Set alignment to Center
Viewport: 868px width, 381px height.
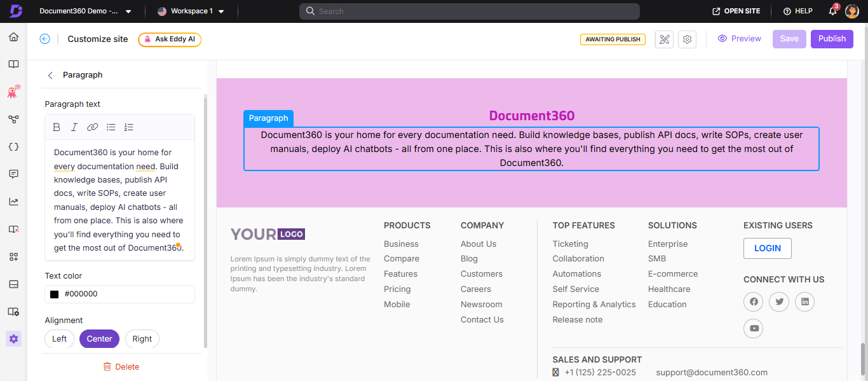100,339
